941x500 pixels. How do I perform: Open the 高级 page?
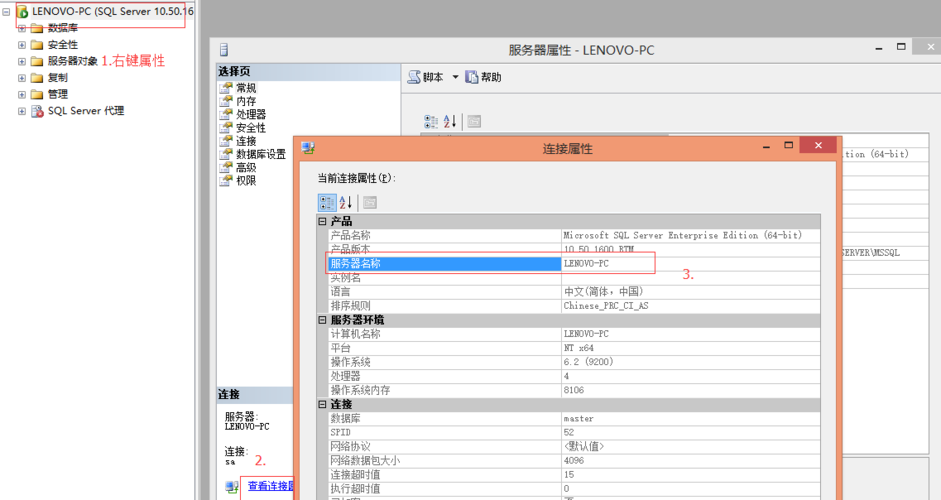246,167
